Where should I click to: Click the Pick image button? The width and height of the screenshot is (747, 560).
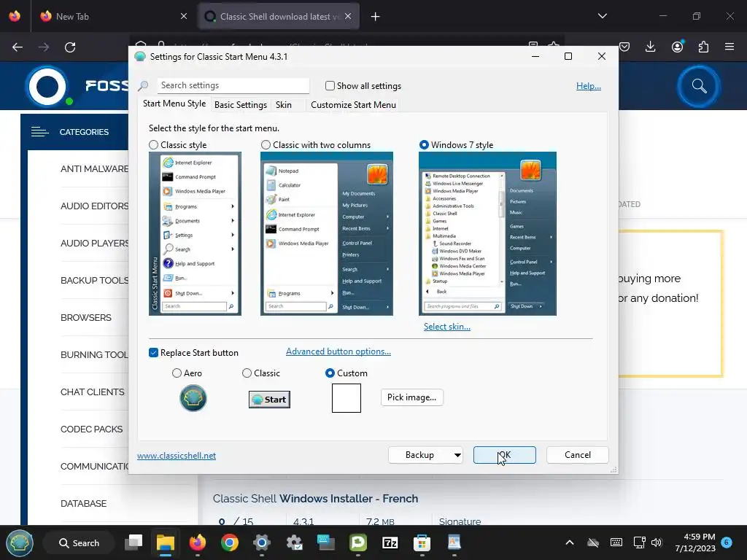pos(411,397)
